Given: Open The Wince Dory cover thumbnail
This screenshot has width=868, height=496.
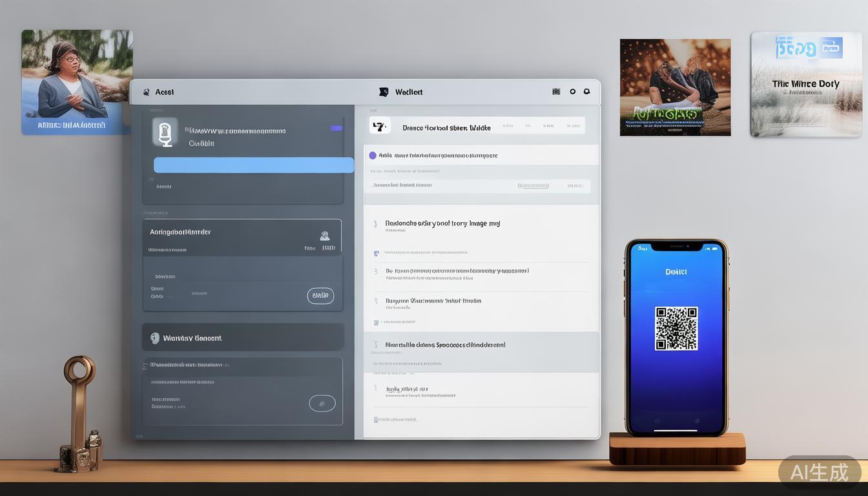Looking at the screenshot, I should pyautogui.click(x=806, y=84).
